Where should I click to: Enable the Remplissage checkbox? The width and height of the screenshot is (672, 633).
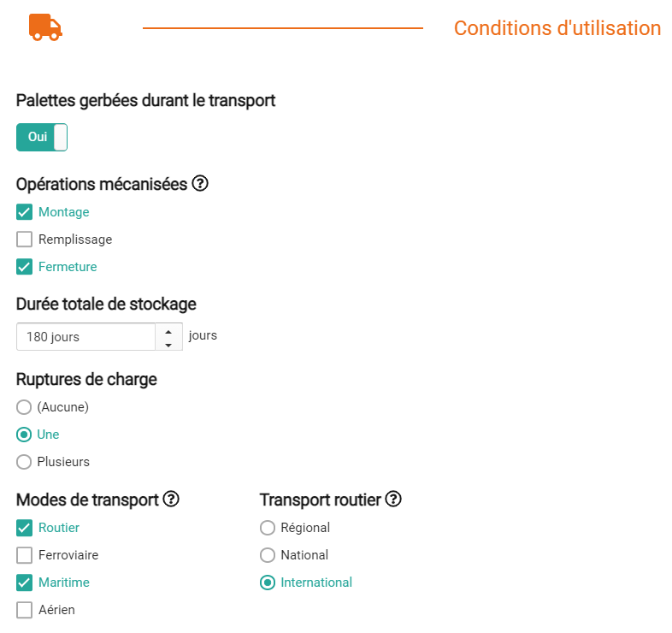pos(25,240)
